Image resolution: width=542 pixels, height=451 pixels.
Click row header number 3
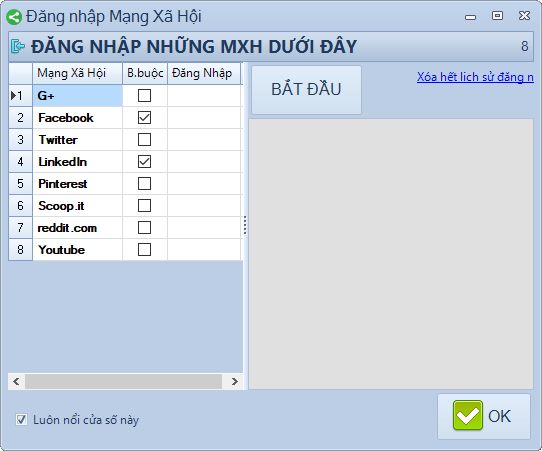tap(20, 140)
